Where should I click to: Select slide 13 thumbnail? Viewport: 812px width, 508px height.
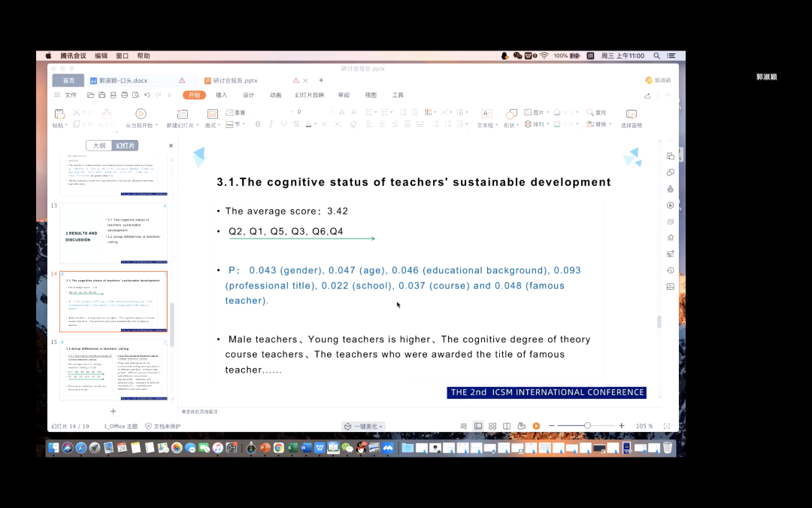114,233
